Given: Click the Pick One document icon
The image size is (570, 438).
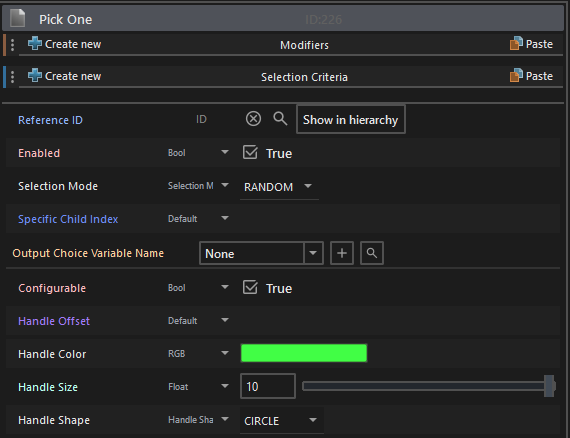Looking at the screenshot, I should [x=17, y=18].
